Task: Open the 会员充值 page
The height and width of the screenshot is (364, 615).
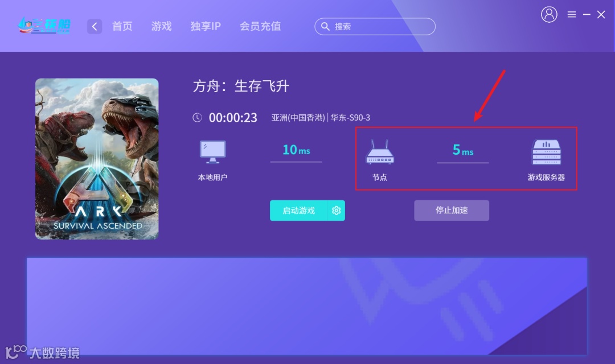Action: click(x=260, y=26)
